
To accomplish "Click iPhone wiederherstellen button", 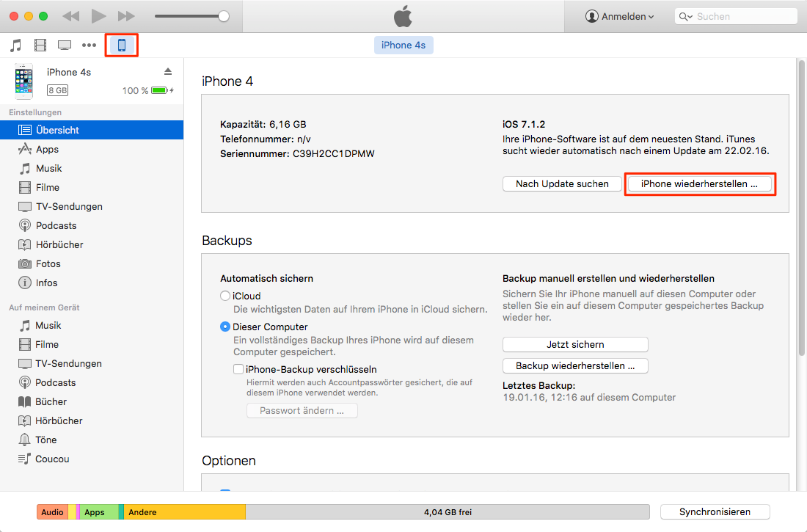I will (699, 184).
